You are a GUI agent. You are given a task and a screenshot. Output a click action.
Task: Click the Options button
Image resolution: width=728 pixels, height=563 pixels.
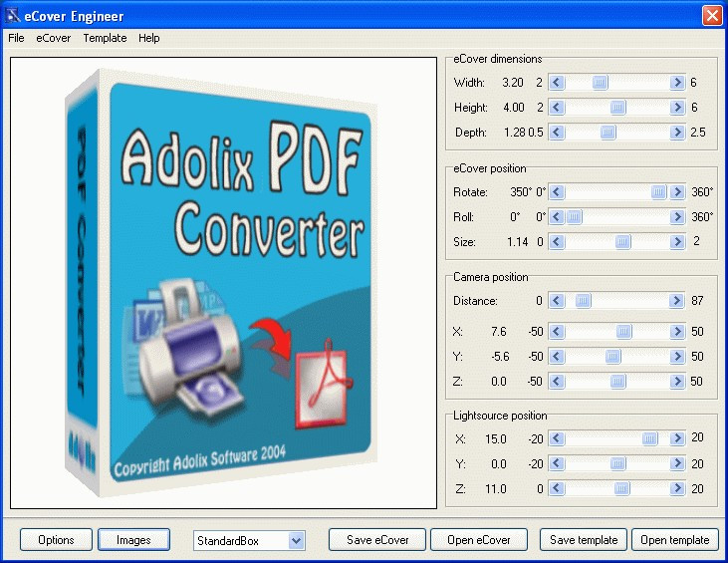(x=56, y=540)
